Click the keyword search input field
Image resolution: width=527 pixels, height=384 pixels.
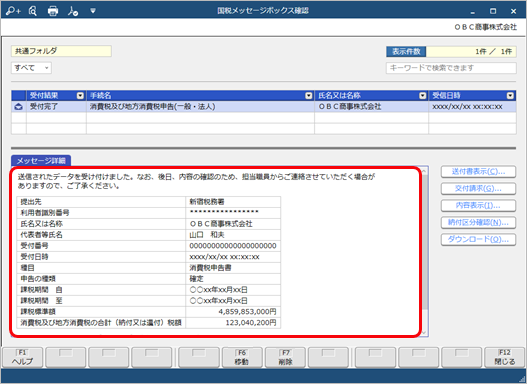click(451, 68)
